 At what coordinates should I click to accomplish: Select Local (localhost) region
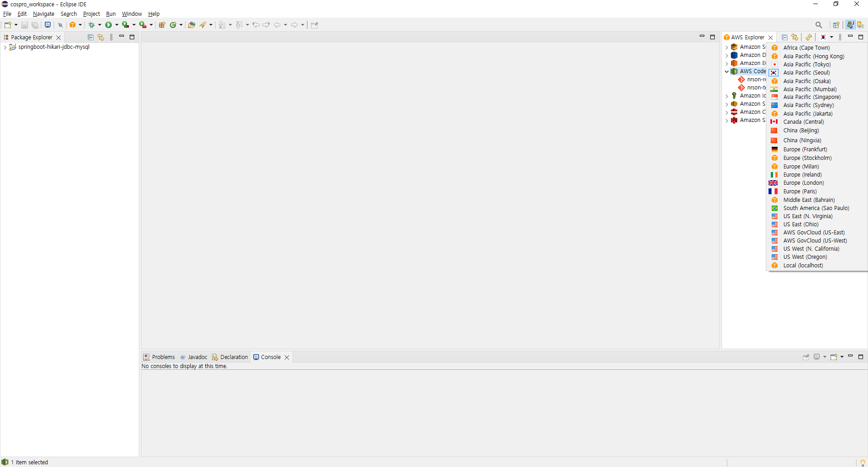(803, 265)
